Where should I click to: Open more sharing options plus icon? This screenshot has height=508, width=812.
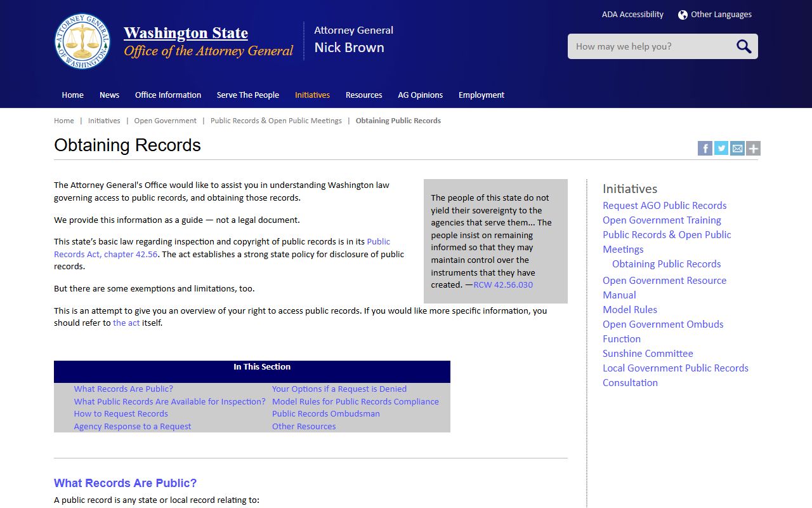(x=753, y=149)
